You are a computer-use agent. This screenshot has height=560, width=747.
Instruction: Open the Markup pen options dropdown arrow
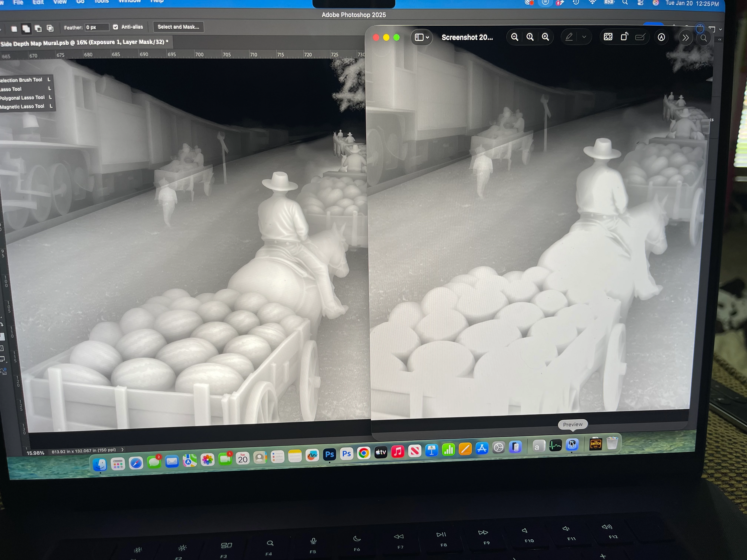(x=584, y=37)
